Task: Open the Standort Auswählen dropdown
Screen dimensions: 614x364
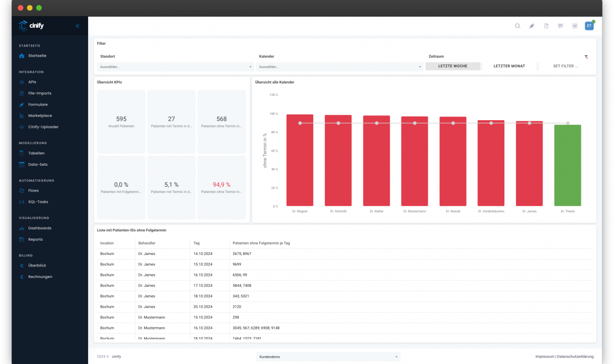Action: click(x=174, y=67)
